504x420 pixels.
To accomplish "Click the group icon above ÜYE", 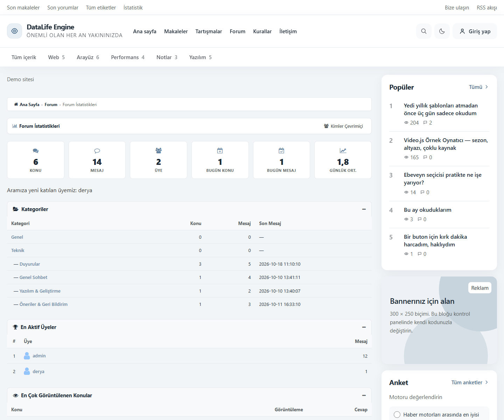I will [x=159, y=150].
